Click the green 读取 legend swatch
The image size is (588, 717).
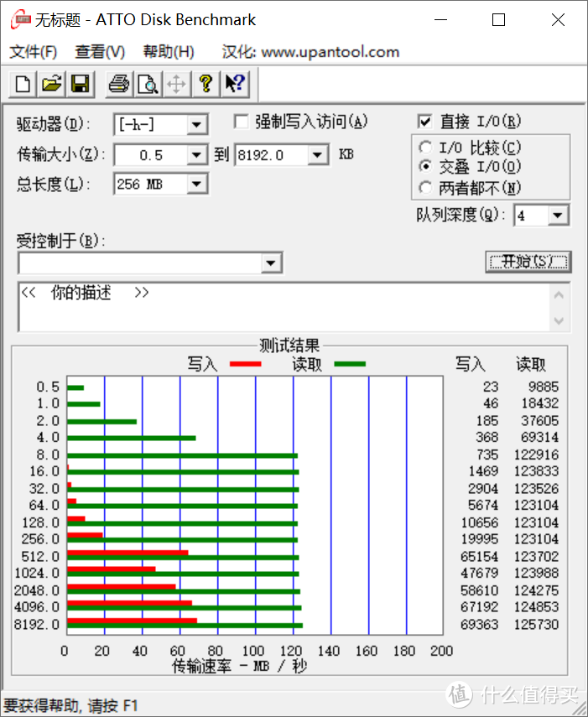[350, 364]
